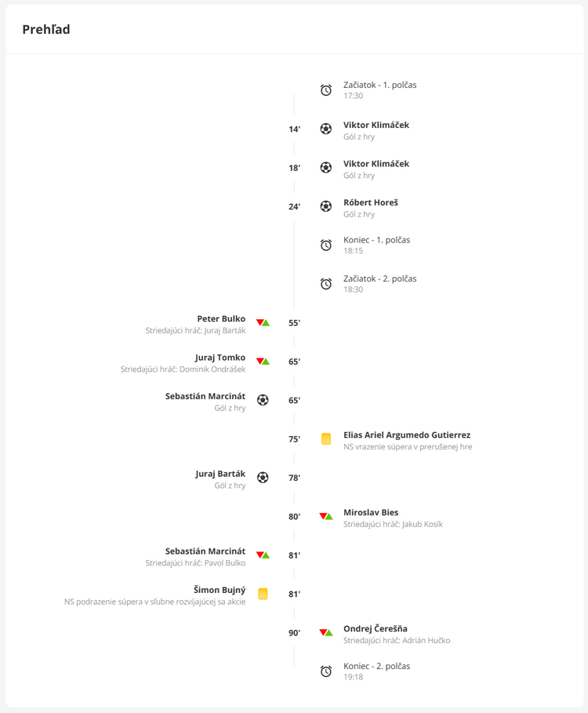Click the goal icon at 18 minutes
This screenshot has width=588, height=713.
[x=326, y=167]
